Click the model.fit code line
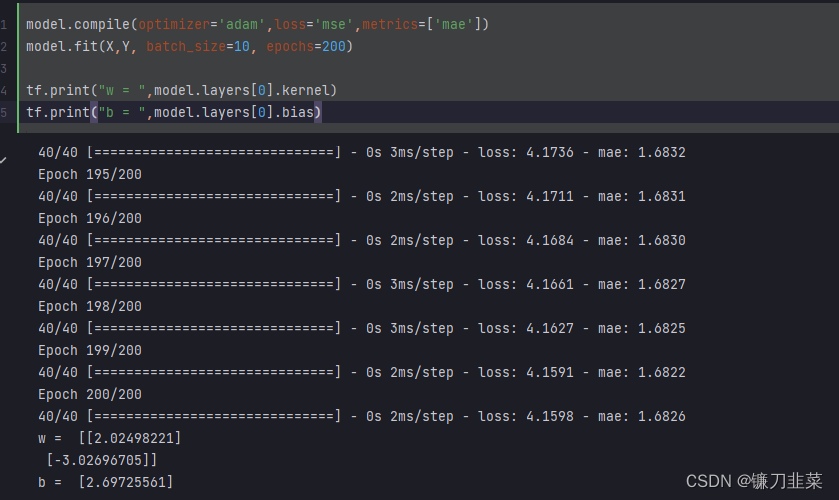Image resolution: width=839 pixels, height=500 pixels. pos(189,47)
